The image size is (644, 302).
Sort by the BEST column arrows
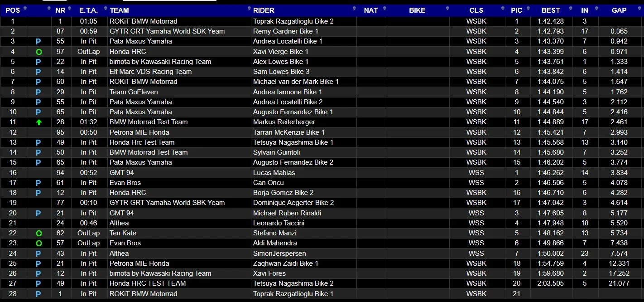click(x=570, y=9)
